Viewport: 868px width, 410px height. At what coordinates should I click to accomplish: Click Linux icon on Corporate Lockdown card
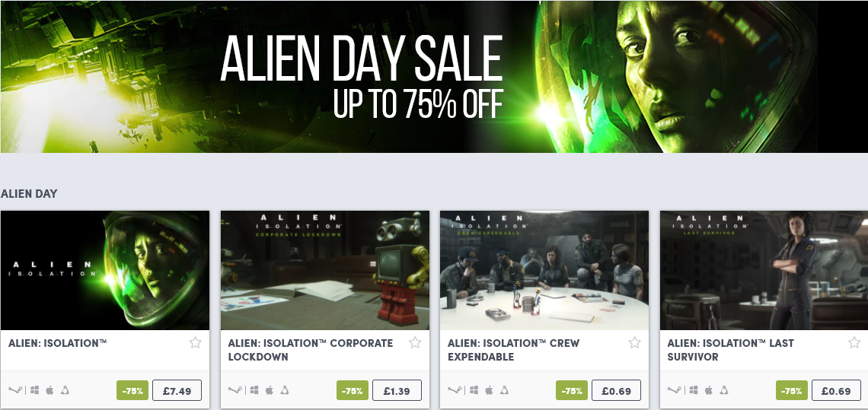285,390
